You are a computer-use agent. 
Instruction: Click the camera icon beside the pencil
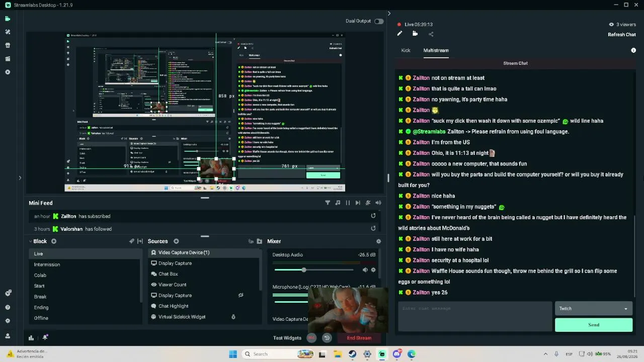coord(415,34)
